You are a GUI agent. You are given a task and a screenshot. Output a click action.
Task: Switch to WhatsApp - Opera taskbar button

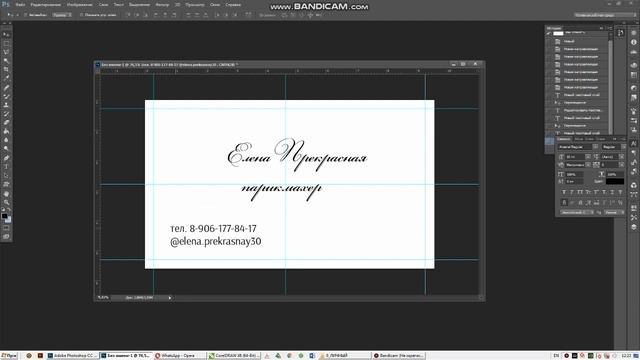179,356
